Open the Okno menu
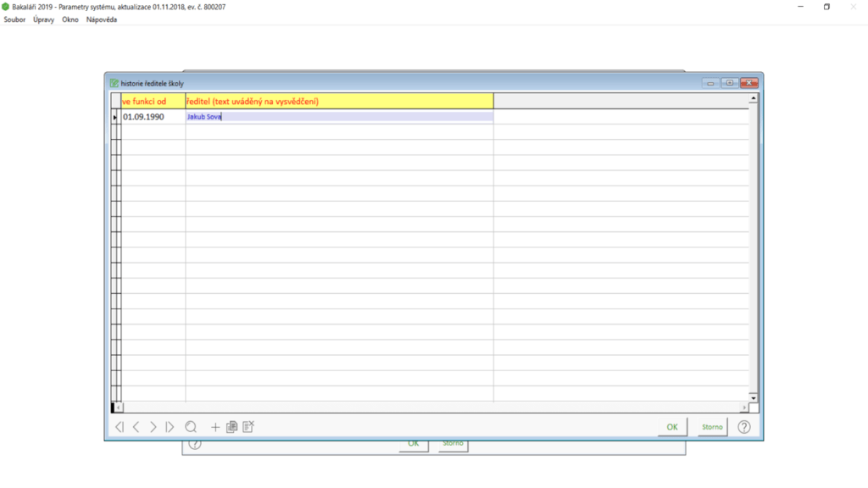 click(70, 19)
